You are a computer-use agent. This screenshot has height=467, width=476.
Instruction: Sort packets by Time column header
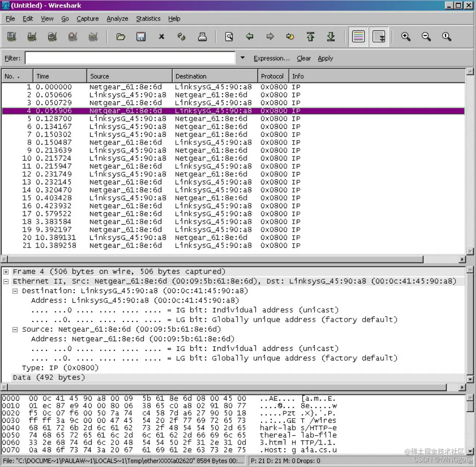pyautogui.click(x=60, y=76)
